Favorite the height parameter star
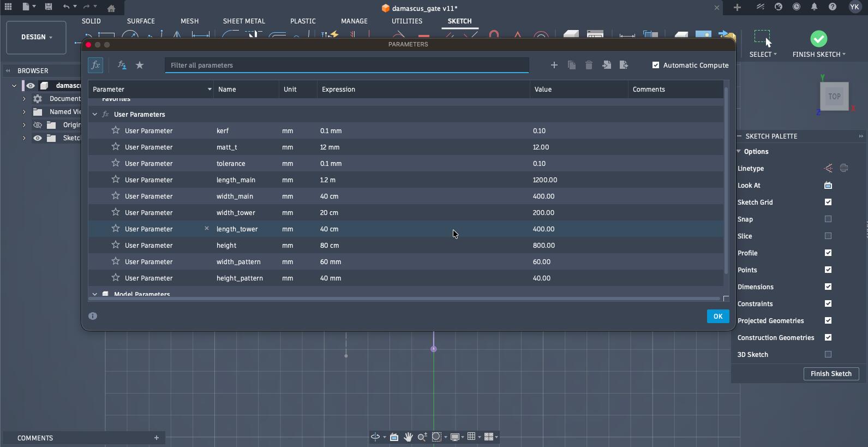 [x=116, y=245]
